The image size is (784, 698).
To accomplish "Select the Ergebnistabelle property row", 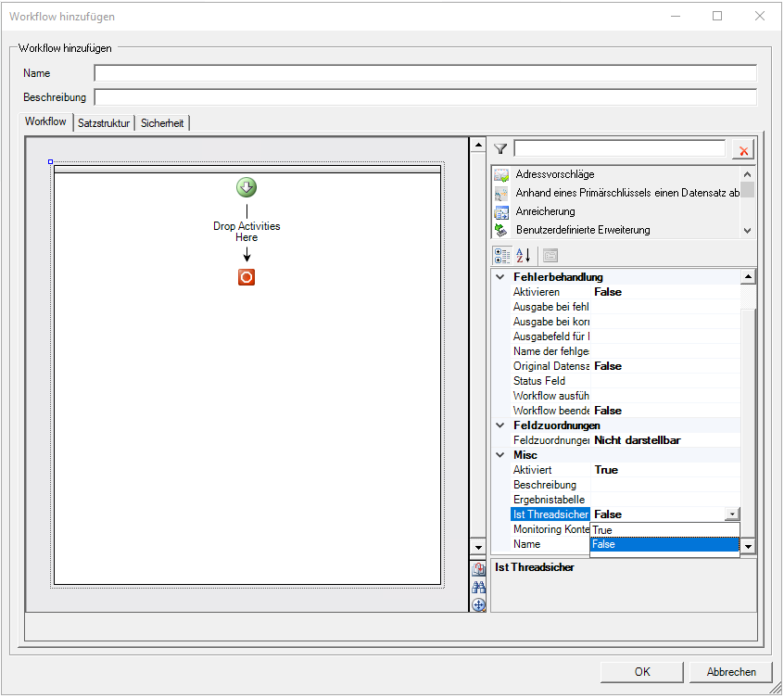I will (x=626, y=500).
